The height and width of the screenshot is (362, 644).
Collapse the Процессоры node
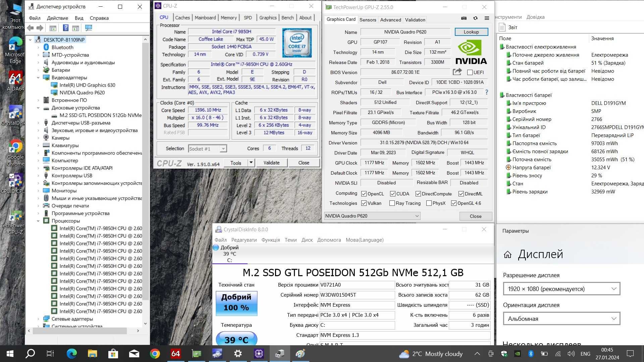[x=38, y=221]
